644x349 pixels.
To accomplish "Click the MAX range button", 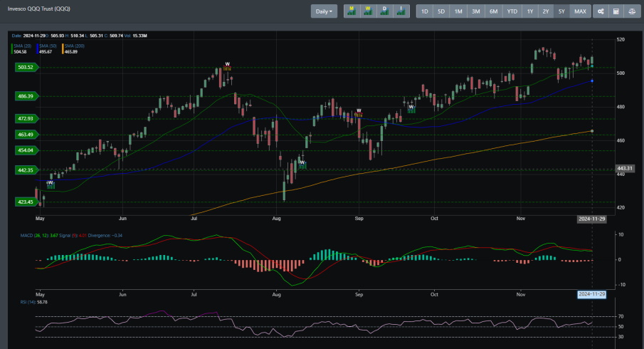I will tap(581, 11).
